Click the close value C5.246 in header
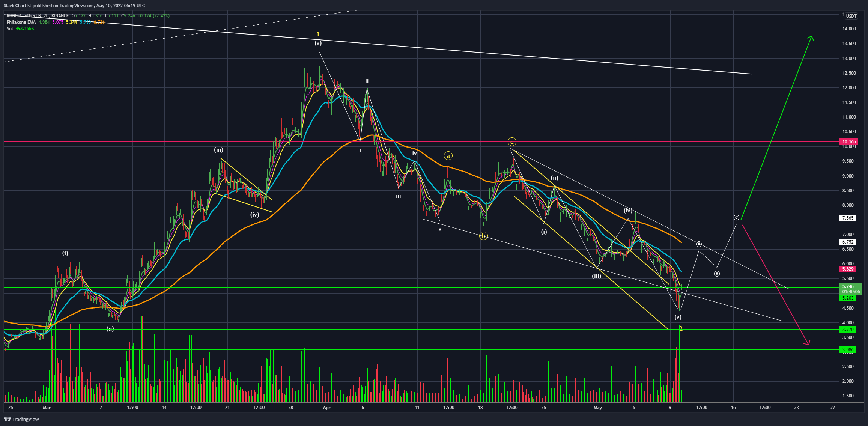Viewport: 868px width, 426px height. [128, 16]
